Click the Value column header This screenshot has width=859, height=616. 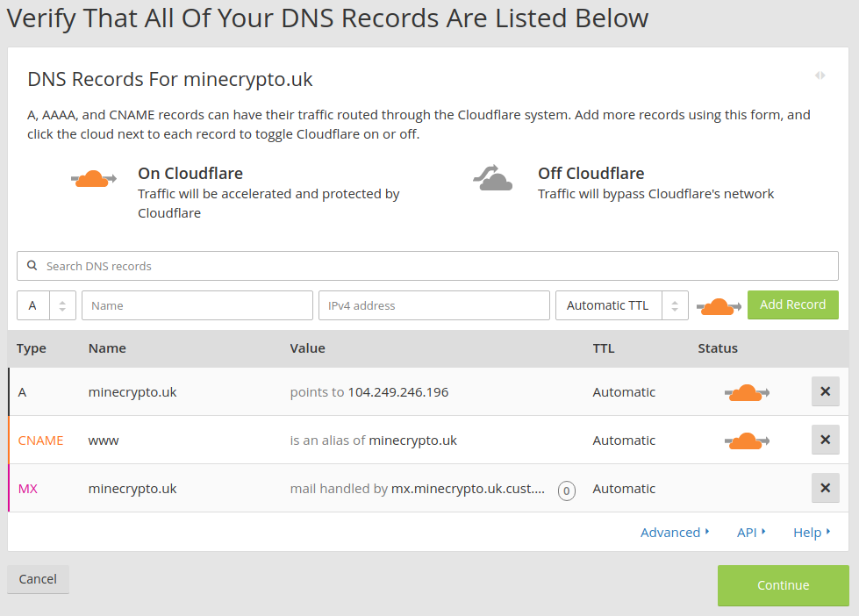point(307,348)
